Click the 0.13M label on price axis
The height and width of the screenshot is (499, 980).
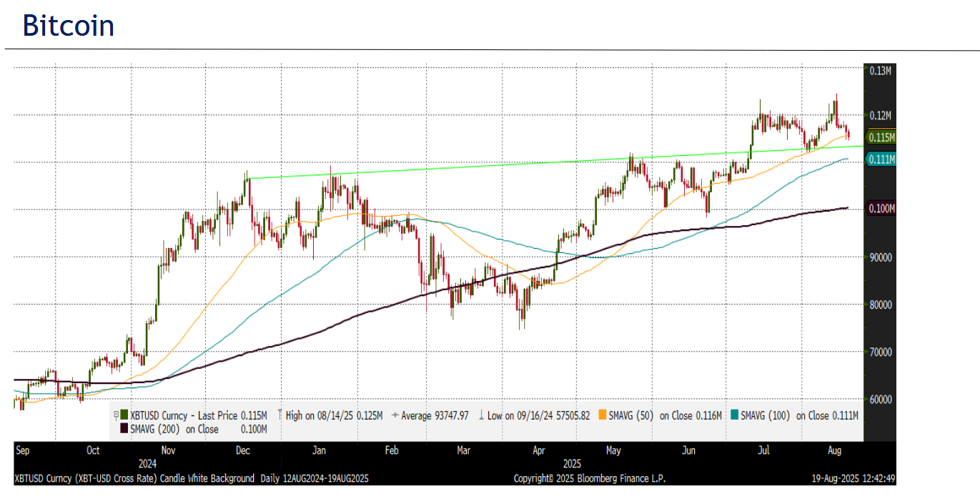[x=880, y=70]
